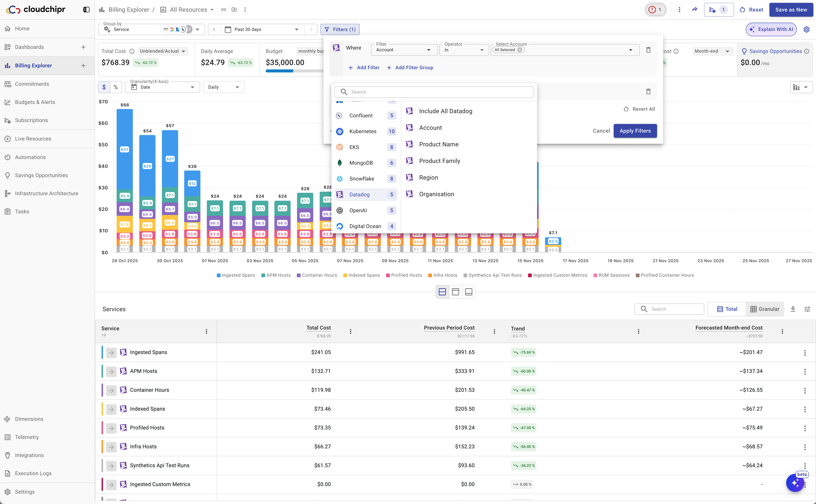816x504 pixels.
Task: Click the alerts warning badge icon
Action: tap(655, 10)
